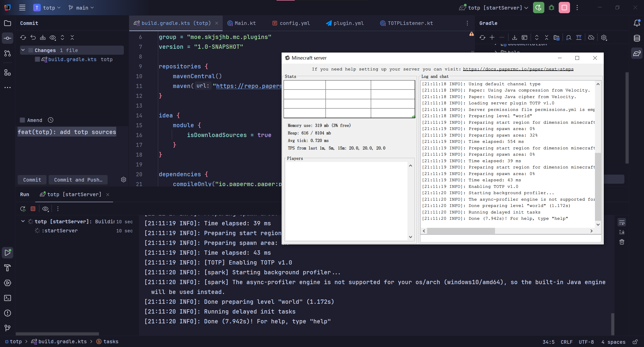Image resolution: width=644 pixels, height=347 pixels.
Task: Check the build.gradle.kts file for commit
Action: tap(37, 59)
